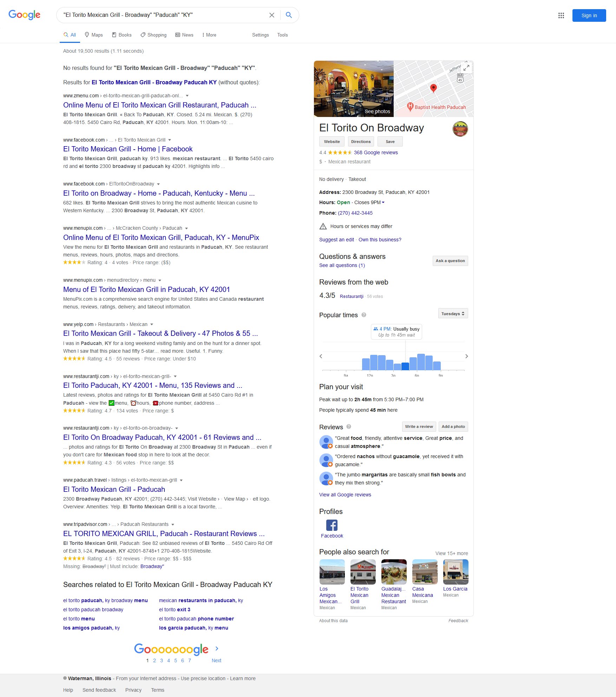Switch to the Books tab
Screen dimensions: 616x697
point(122,35)
